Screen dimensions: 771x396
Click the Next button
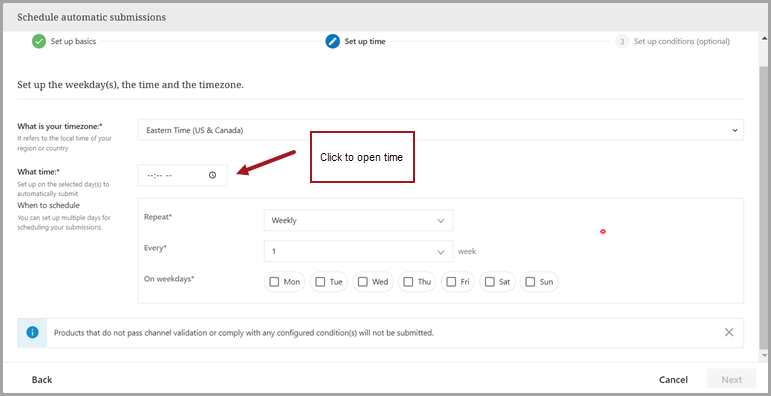732,379
